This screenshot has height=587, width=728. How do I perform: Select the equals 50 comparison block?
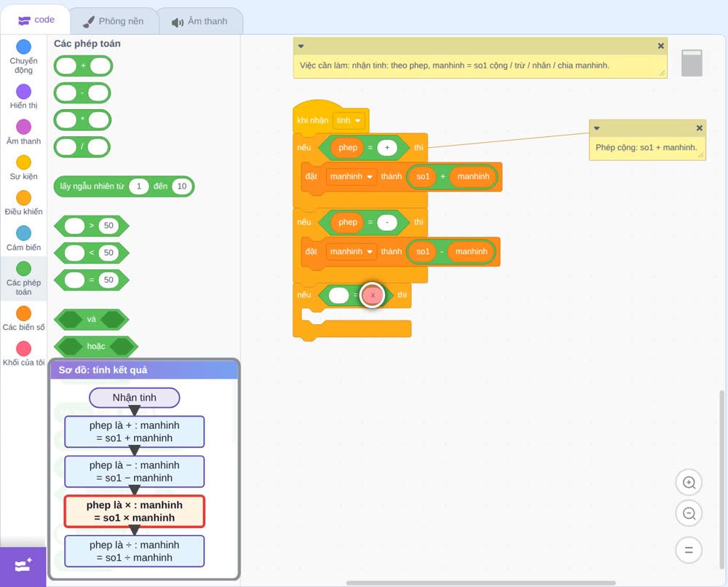point(92,280)
